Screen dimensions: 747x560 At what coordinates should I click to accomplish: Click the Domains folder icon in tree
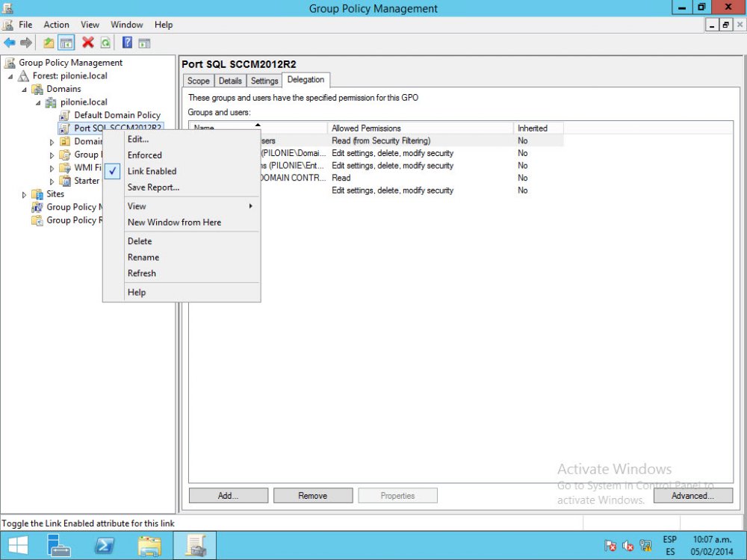37,89
